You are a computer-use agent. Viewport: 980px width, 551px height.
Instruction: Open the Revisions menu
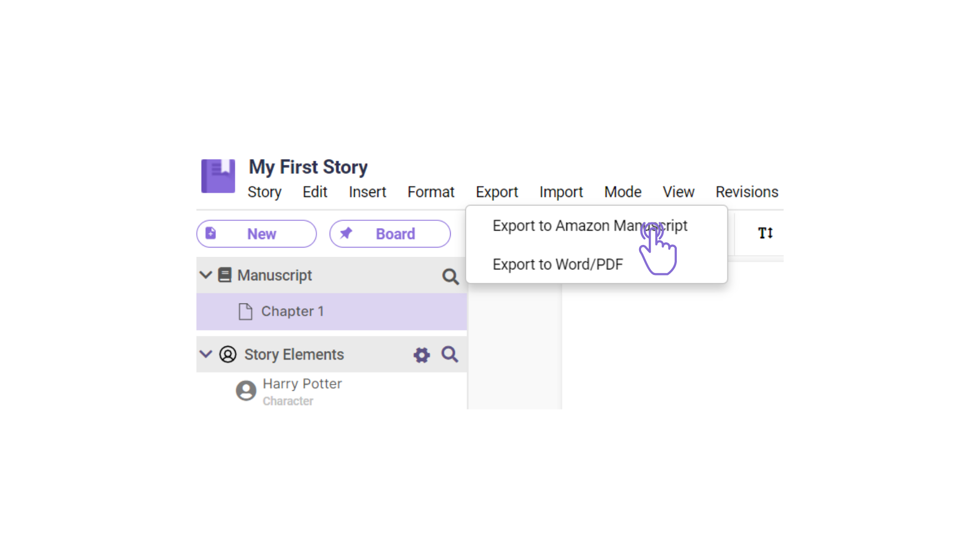click(747, 192)
